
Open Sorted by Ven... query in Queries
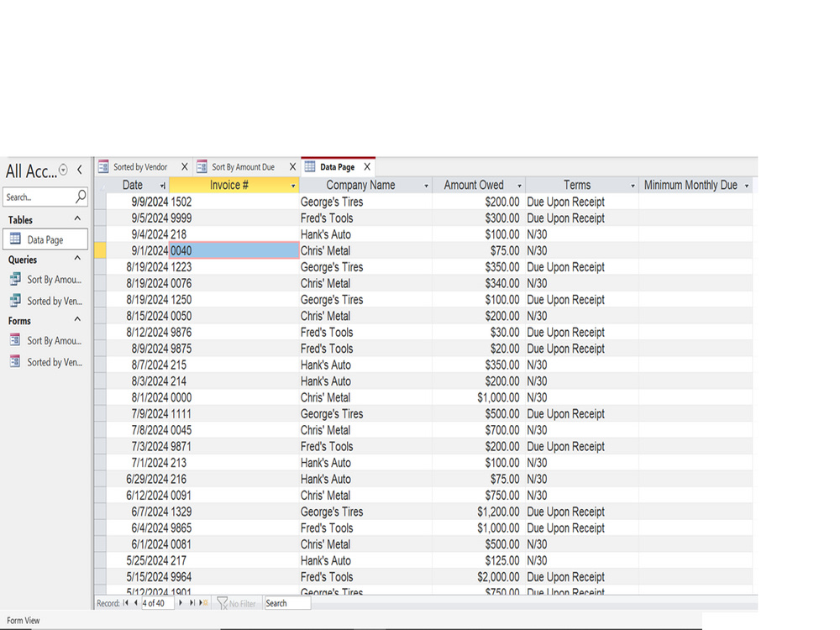pos(45,301)
